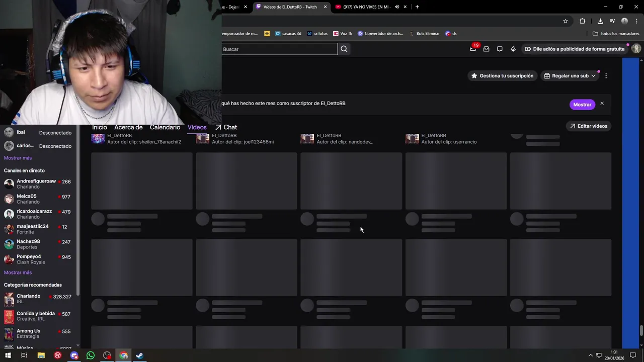Screen dimensions: 644x362
Task: Open the Voz Tk bookmark
Action: [343, 34]
